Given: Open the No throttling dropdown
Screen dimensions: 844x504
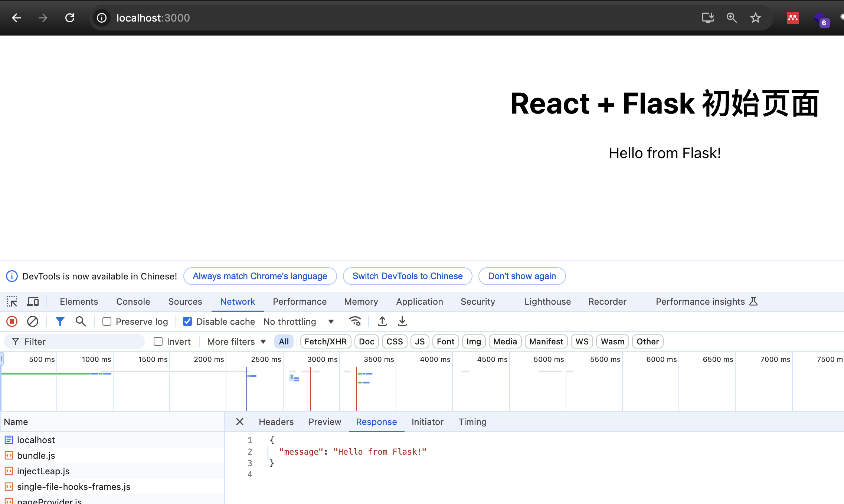Looking at the screenshot, I should pos(298,321).
